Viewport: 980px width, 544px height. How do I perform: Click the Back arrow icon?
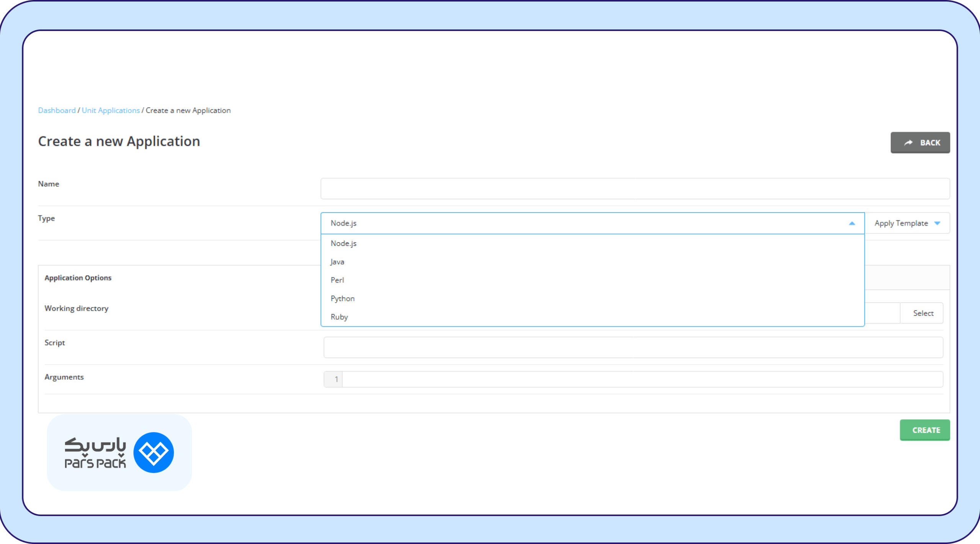908,143
